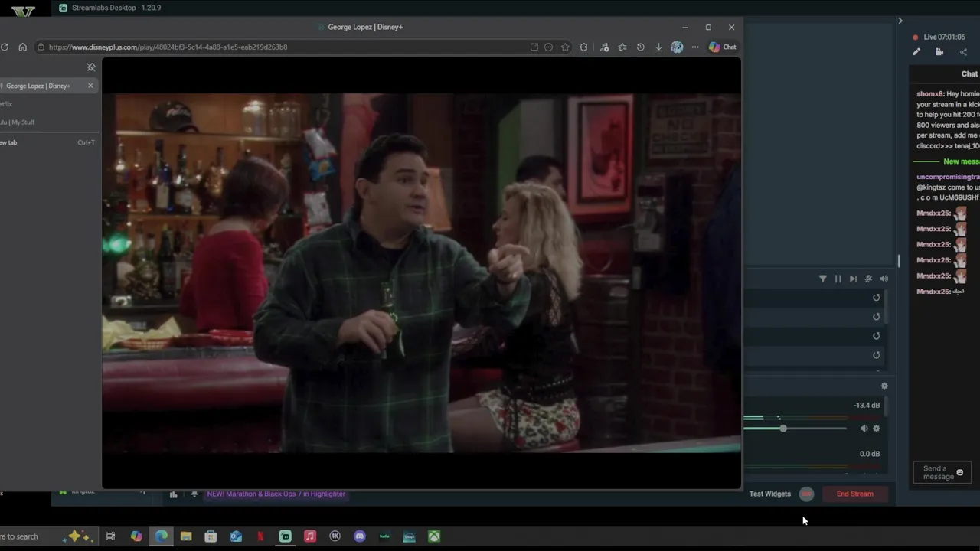Click End Stream button
This screenshot has width=980, height=551.
(855, 494)
